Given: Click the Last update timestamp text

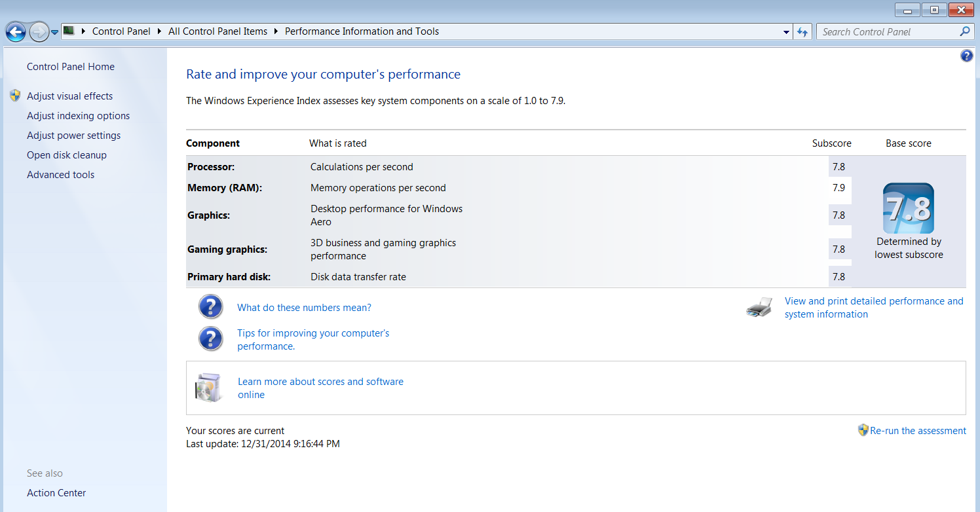Looking at the screenshot, I should (x=263, y=444).
